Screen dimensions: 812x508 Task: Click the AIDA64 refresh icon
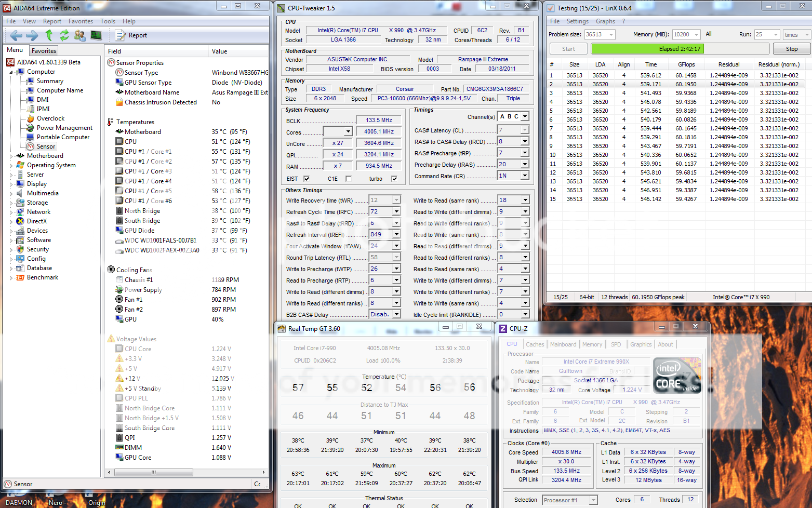pos(64,35)
